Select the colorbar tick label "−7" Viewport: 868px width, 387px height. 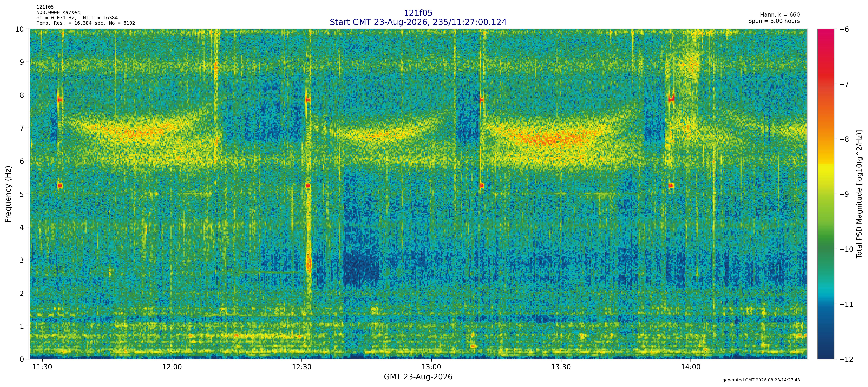click(x=844, y=84)
